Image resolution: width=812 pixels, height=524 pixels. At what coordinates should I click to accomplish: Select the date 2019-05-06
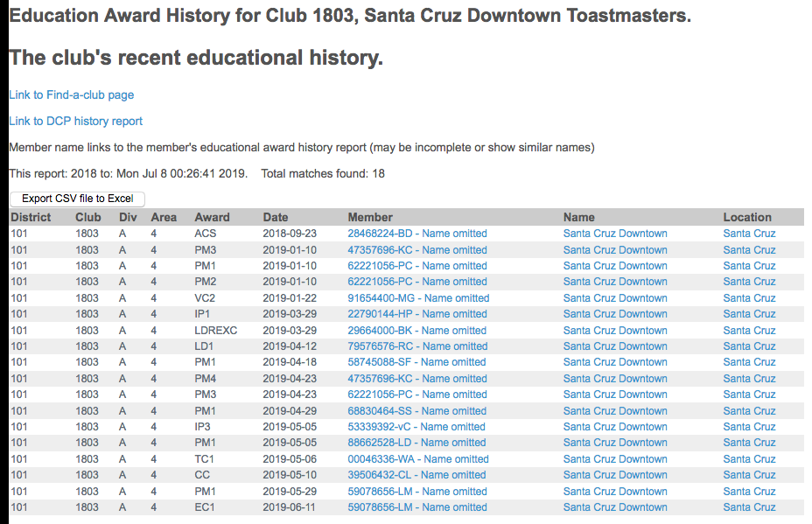click(x=290, y=459)
